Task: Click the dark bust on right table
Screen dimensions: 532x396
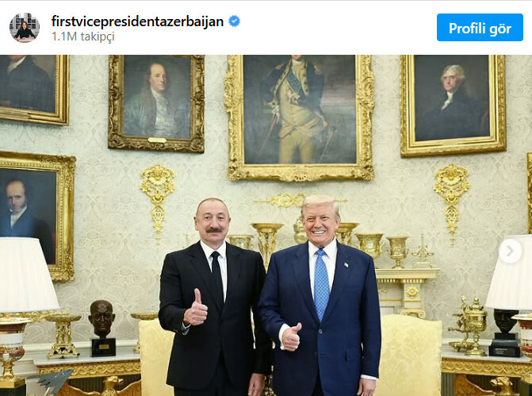Action: (505, 333)
